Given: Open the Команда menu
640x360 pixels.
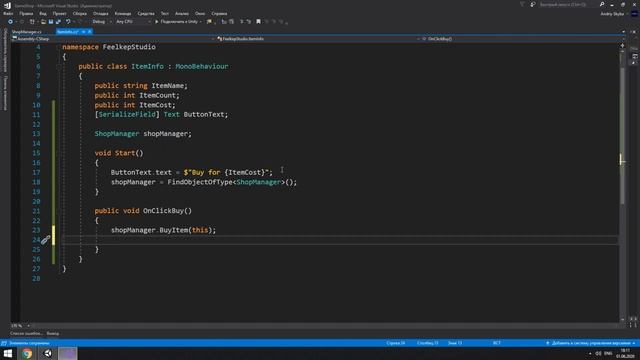Looking at the screenshot, I should point(122,13).
